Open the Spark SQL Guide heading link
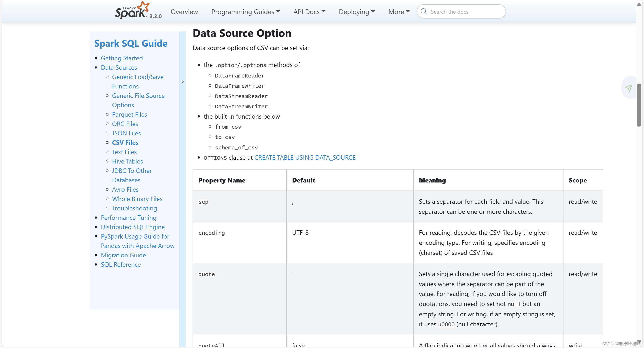 (131, 43)
